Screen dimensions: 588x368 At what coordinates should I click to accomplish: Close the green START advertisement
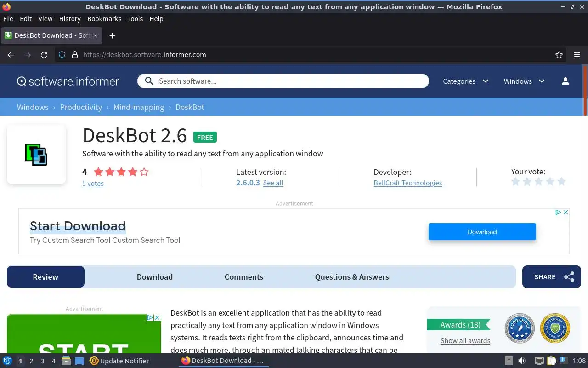pyautogui.click(x=157, y=317)
